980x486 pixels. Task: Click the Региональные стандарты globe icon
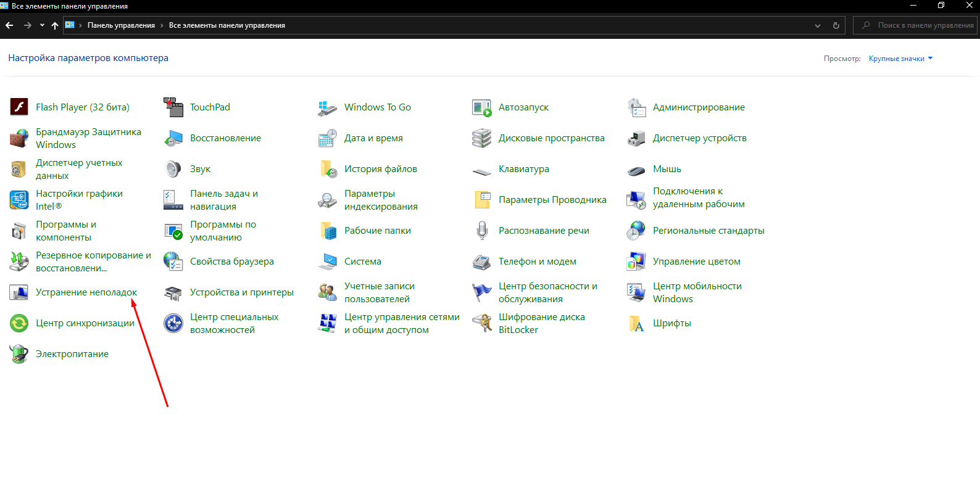636,231
